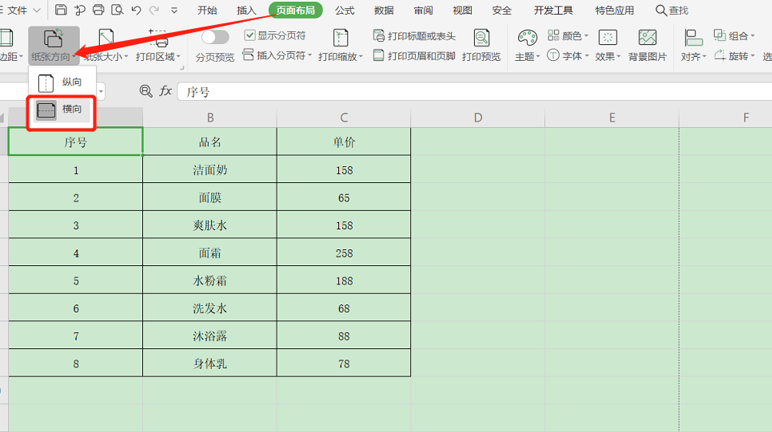
Task: Click the Redo arrow icon
Action: tap(155, 10)
